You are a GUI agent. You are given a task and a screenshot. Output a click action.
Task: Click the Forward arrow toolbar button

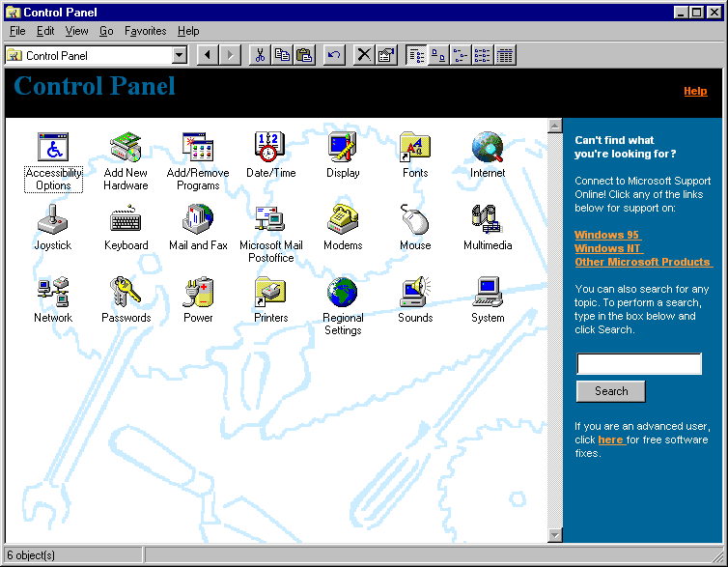[x=231, y=55]
